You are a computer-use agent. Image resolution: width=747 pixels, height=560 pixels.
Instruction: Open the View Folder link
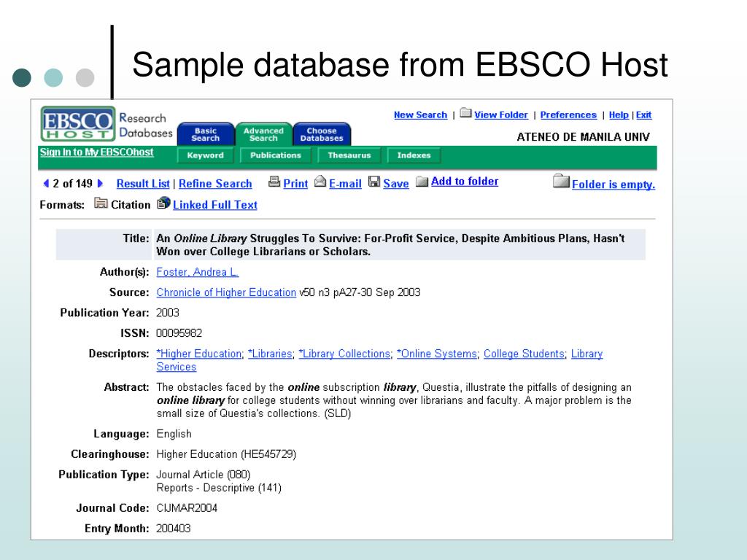pos(501,114)
